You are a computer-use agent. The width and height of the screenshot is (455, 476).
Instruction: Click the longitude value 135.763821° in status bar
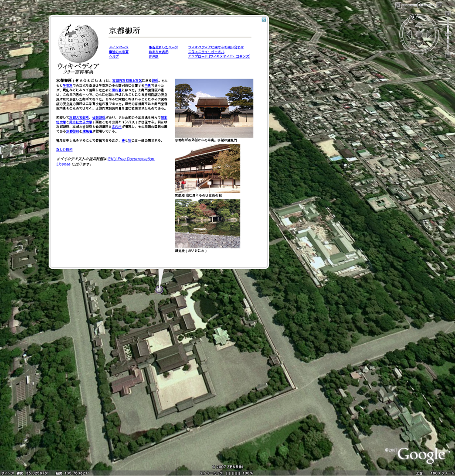[x=76, y=473]
